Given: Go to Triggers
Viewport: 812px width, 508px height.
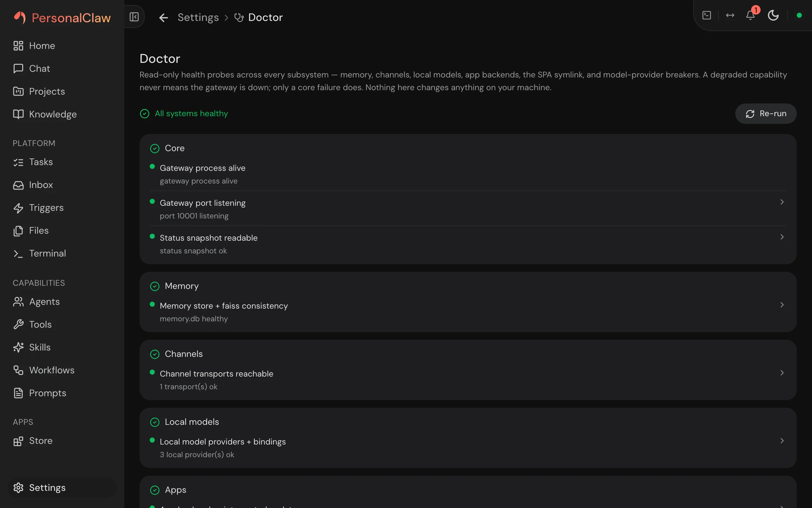Looking at the screenshot, I should pos(62,208).
